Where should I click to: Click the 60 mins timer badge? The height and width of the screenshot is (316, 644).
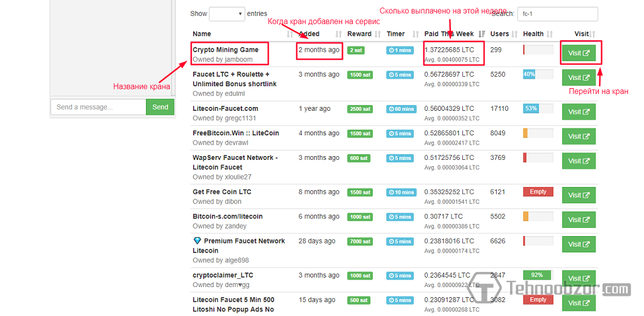[x=401, y=110]
